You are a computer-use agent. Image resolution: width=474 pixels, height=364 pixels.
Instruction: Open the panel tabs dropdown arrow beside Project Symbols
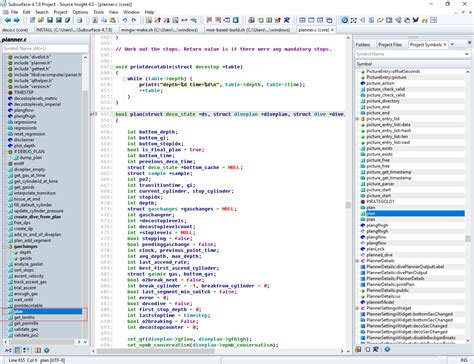pyautogui.click(x=453, y=44)
